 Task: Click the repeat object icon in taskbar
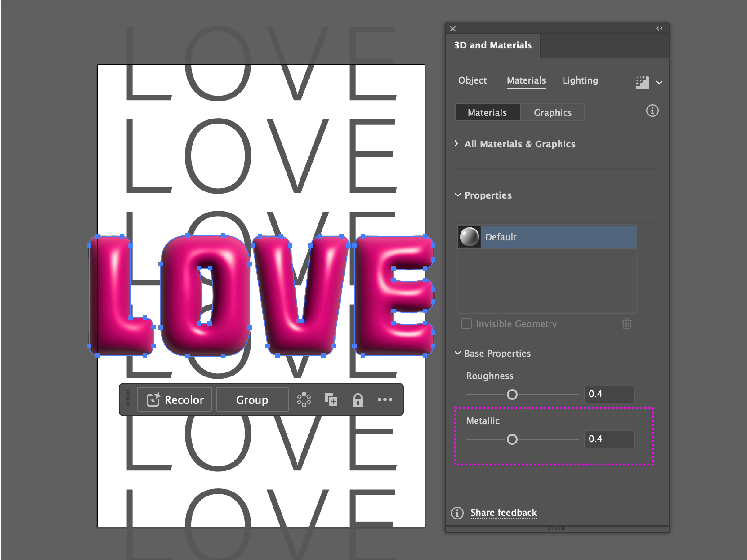point(304,399)
